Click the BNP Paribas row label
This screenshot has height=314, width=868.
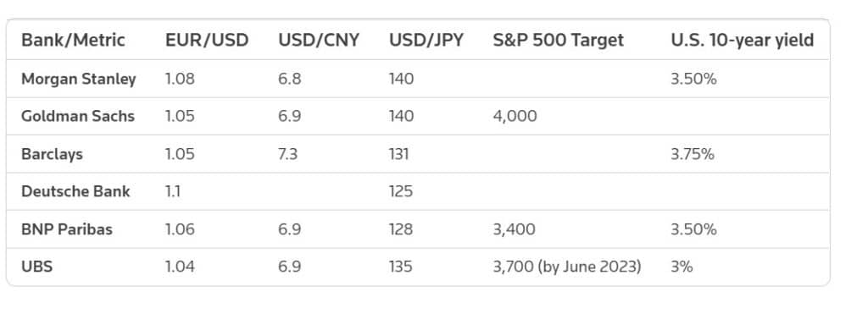pyautogui.click(x=67, y=229)
